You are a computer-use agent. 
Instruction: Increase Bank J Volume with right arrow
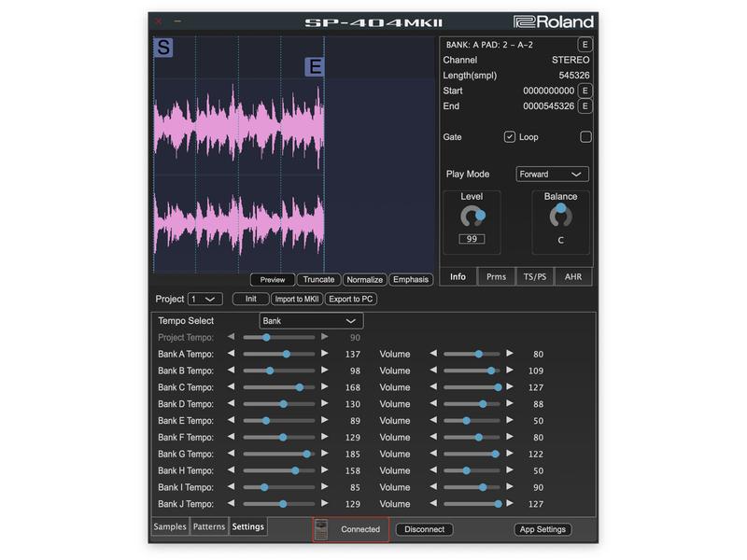510,503
